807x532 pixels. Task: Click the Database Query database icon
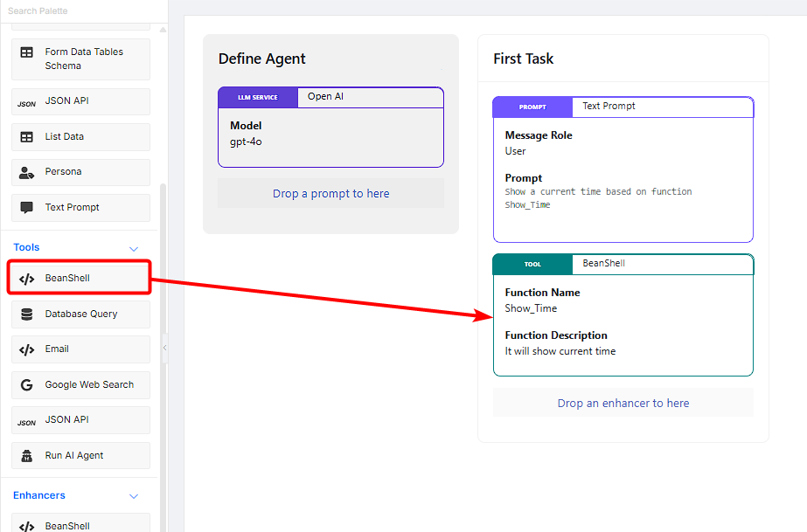27,314
